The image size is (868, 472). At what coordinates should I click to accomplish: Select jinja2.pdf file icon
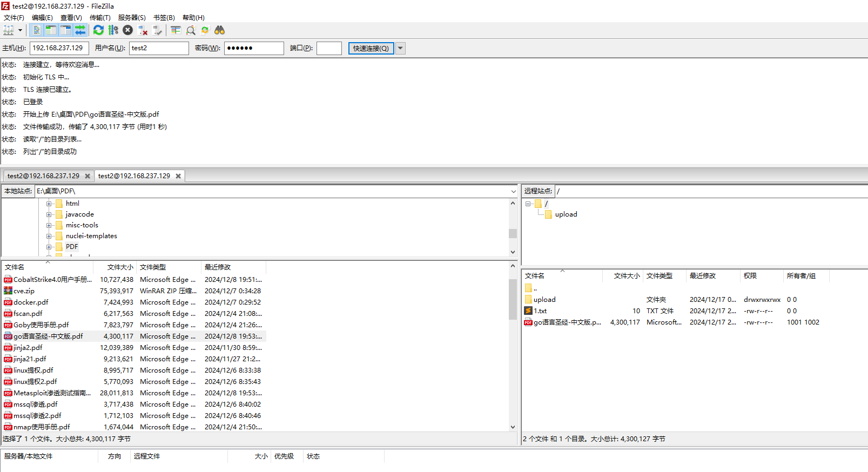coord(8,347)
